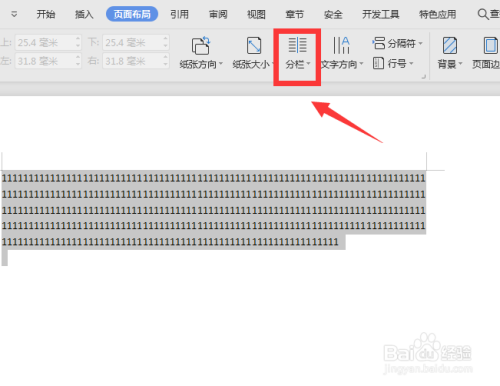Switch to the 特色应用 tab
The width and height of the screenshot is (500, 386).
(438, 14)
